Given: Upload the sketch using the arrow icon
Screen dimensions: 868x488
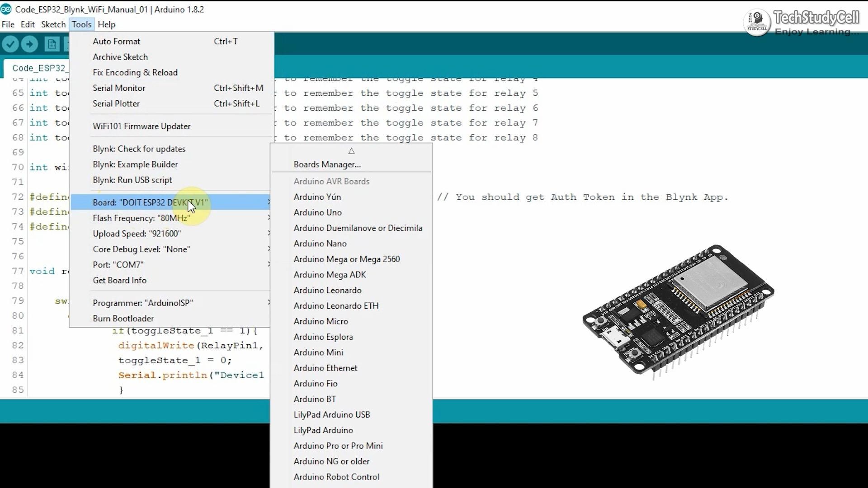Looking at the screenshot, I should point(29,44).
